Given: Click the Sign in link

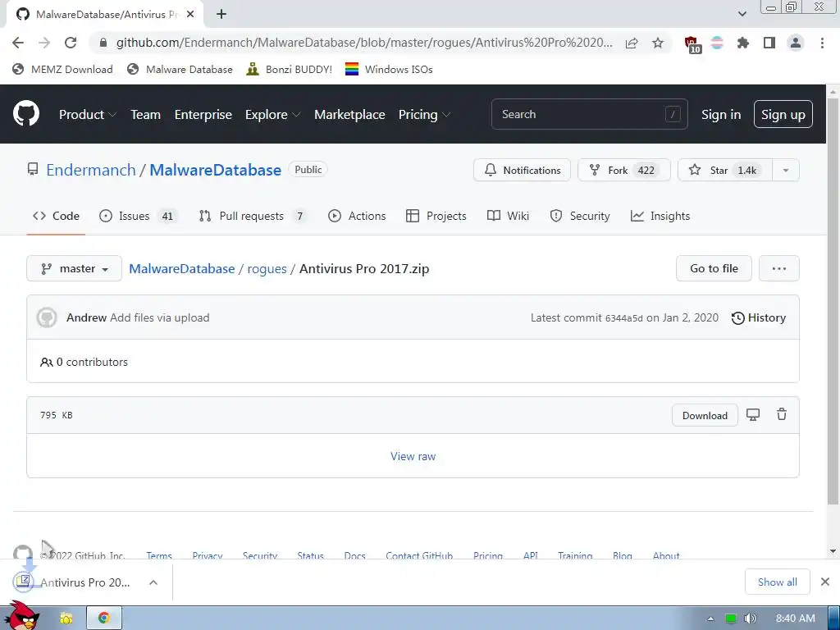Looking at the screenshot, I should tap(720, 115).
